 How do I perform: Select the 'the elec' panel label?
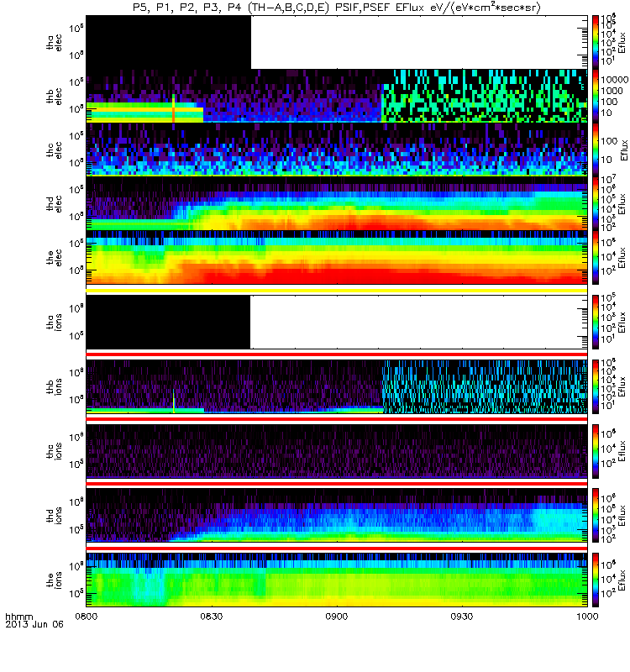[55, 258]
